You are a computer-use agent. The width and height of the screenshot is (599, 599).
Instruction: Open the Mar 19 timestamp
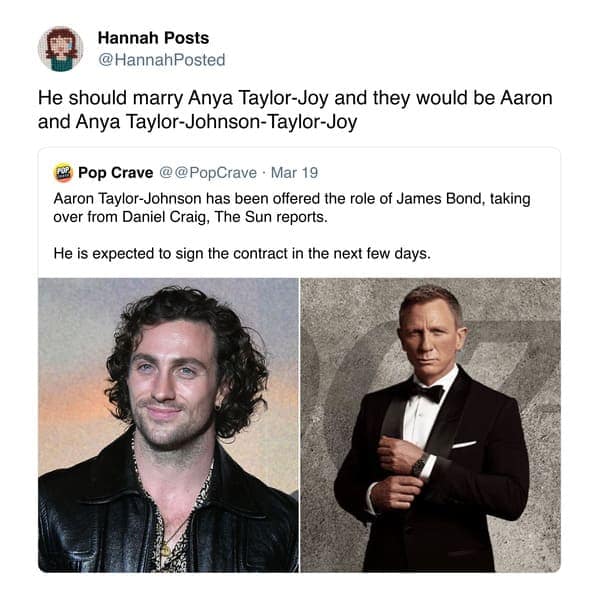tap(294, 173)
